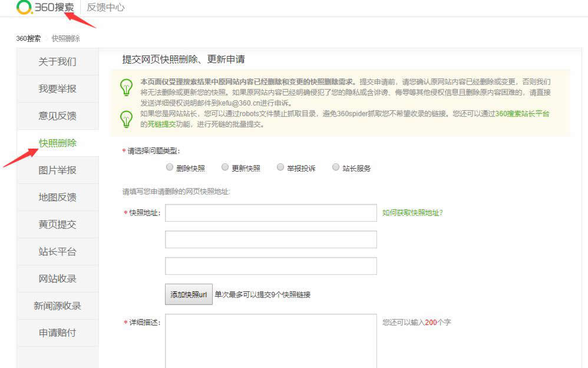Screen dimensions: 588x368
Task: Select the 删除快照 option
Action: 169,166
